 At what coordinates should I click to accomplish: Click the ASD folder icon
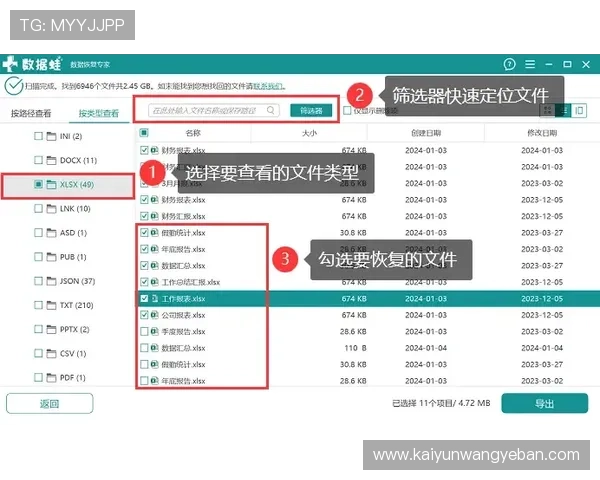coord(51,233)
